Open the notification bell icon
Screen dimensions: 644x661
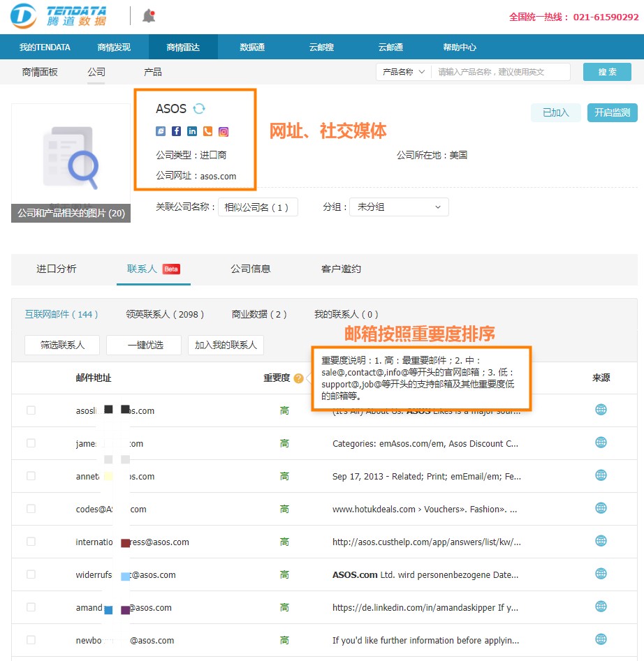click(149, 16)
